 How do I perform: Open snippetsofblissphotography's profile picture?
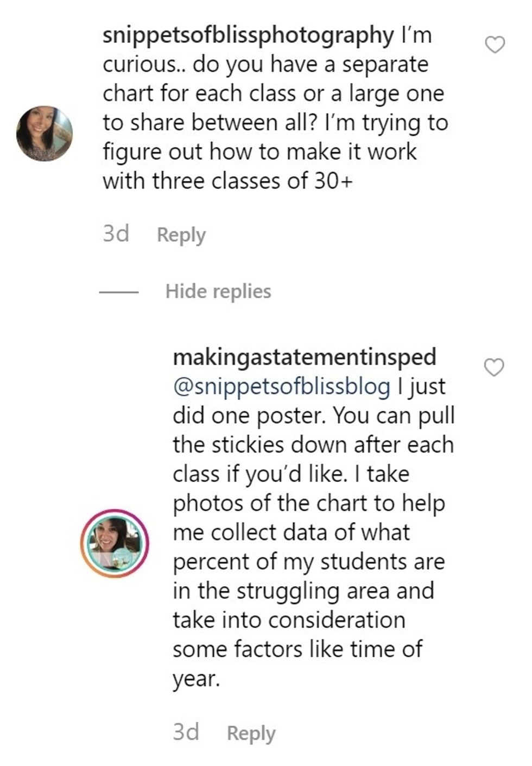tap(45, 134)
